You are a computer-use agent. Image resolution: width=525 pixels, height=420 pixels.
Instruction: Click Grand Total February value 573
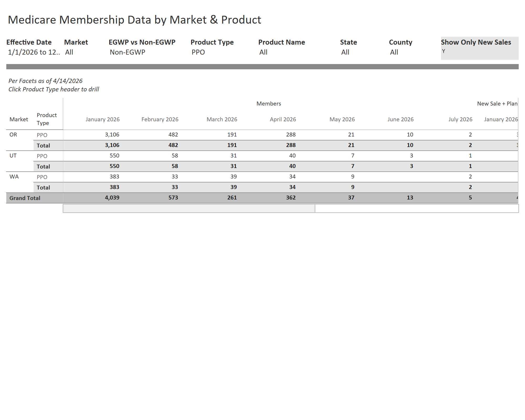(173, 198)
